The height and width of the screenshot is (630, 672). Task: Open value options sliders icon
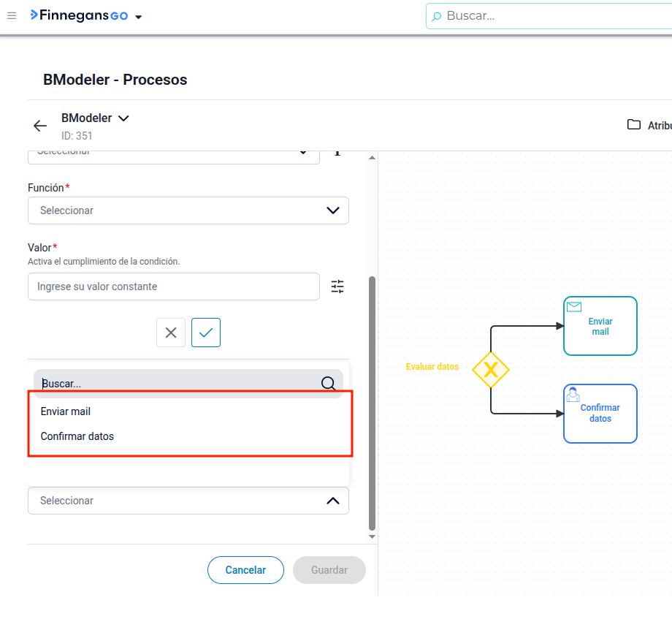(x=337, y=286)
